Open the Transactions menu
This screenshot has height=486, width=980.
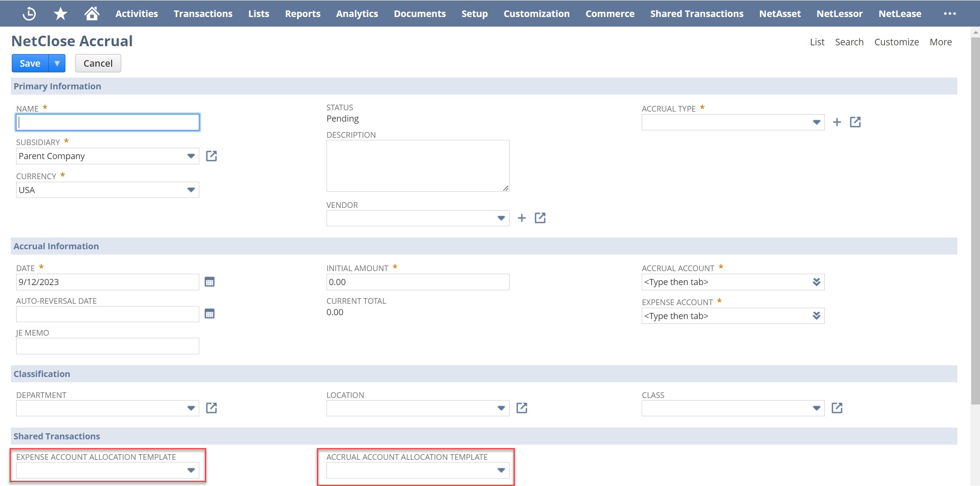click(x=203, y=14)
